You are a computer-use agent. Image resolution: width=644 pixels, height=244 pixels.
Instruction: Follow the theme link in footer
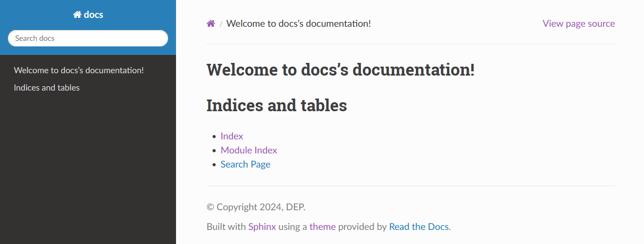tap(322, 227)
